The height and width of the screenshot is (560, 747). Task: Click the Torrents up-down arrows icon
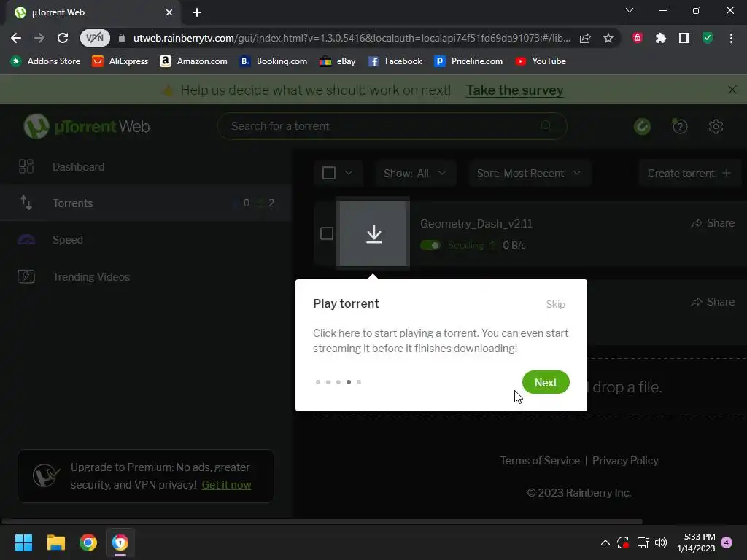[x=26, y=203]
